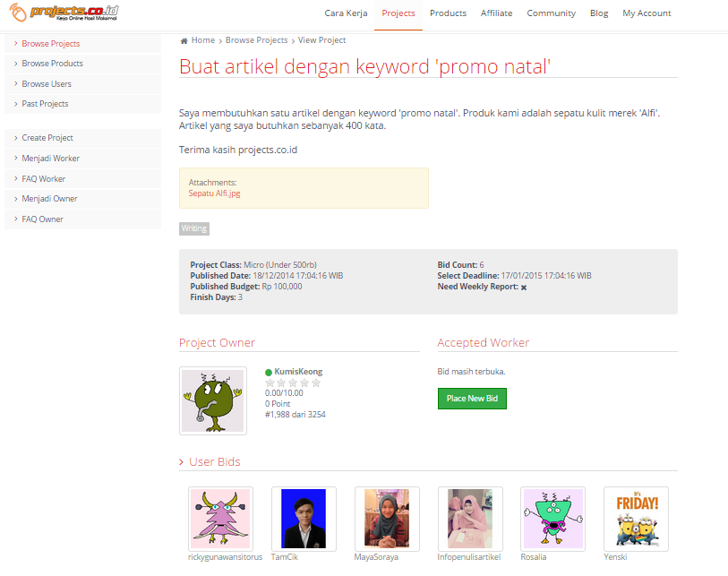Open the Cara Kerja menu
Screen dimensions: 728x576
[x=346, y=13]
